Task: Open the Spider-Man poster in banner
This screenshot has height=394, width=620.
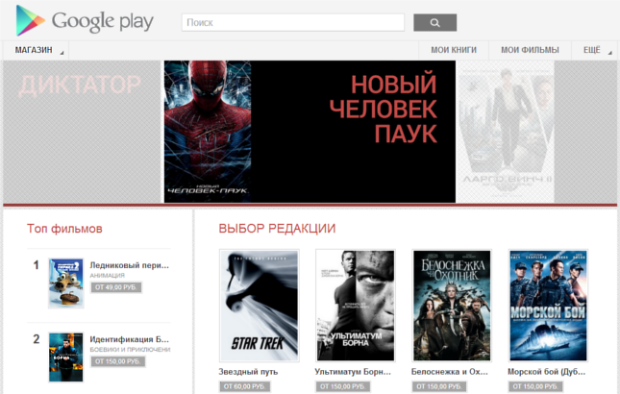Action: pos(208,131)
